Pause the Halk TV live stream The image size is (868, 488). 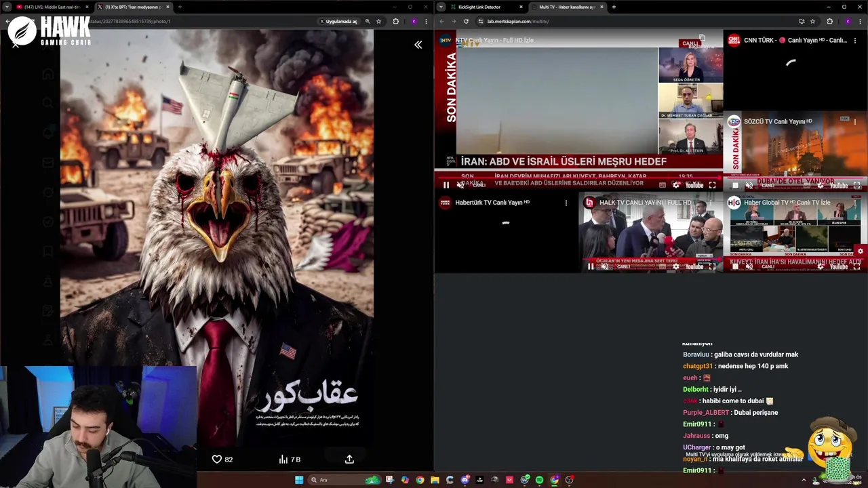(591, 266)
